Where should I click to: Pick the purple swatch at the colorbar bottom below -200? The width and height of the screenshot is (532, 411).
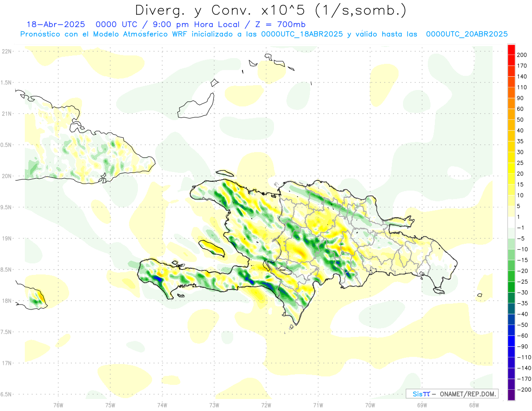(511, 395)
